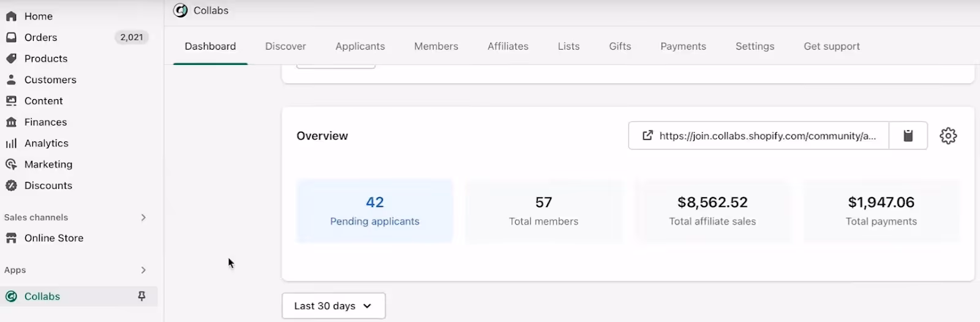Open the Gifts tab

pyautogui.click(x=620, y=47)
